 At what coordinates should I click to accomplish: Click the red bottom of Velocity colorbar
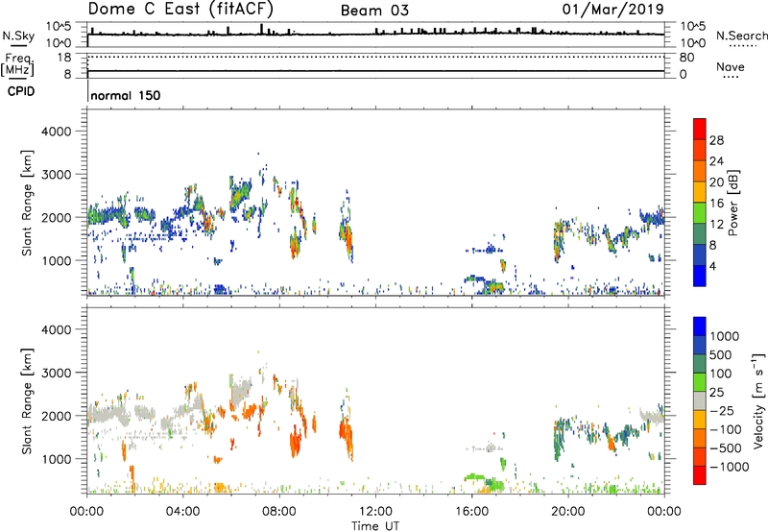(x=700, y=475)
